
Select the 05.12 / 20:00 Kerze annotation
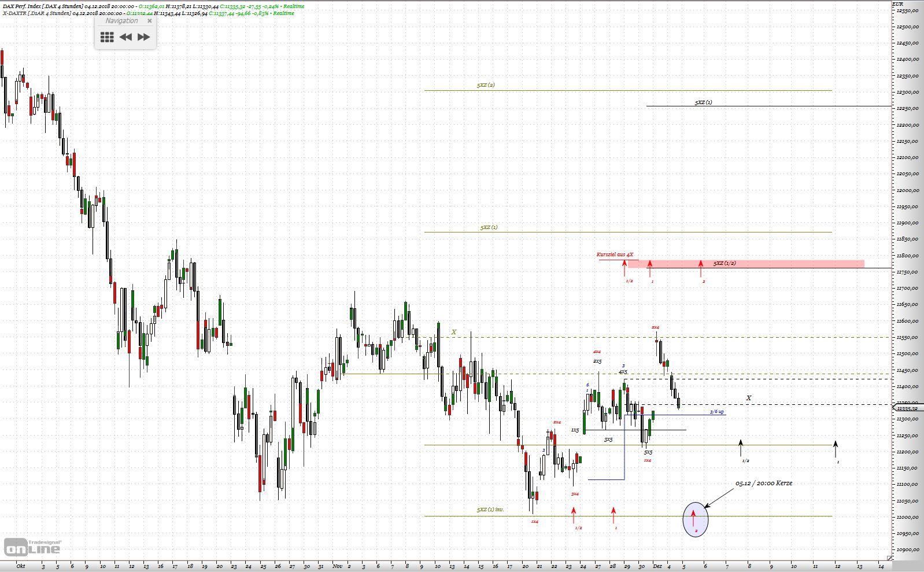[764, 483]
